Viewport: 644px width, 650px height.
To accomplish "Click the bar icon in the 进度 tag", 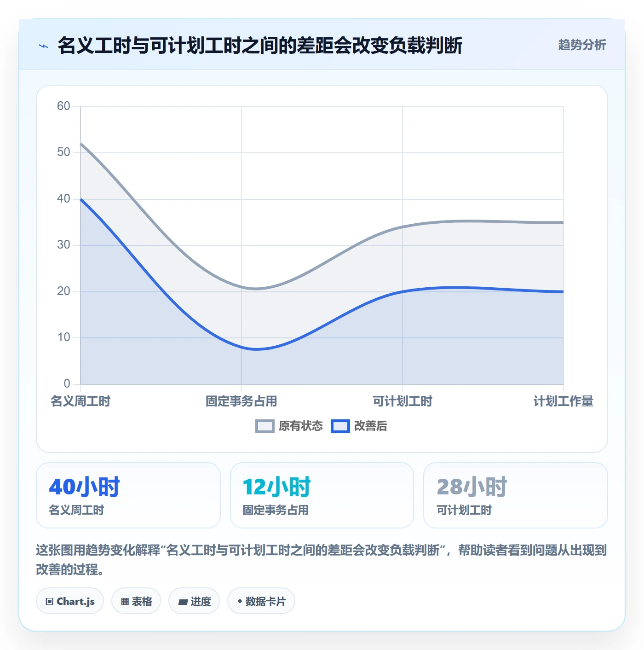I will coord(183,602).
